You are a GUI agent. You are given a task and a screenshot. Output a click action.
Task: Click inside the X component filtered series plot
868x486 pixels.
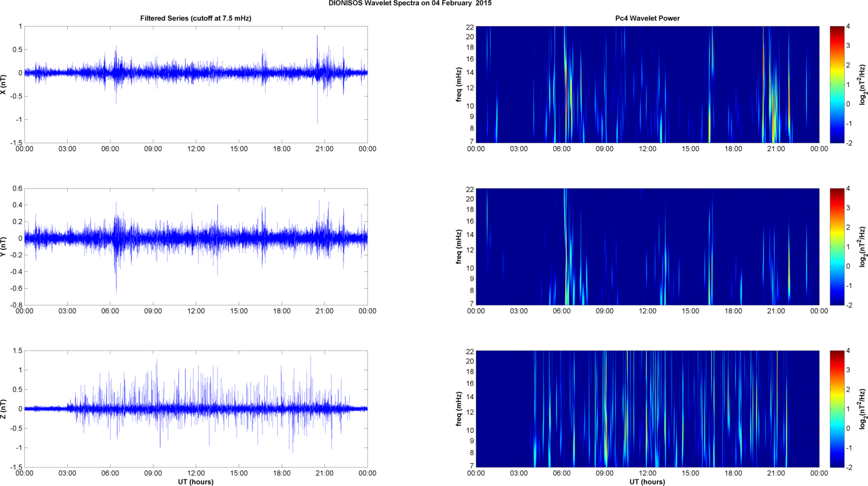[x=196, y=84]
